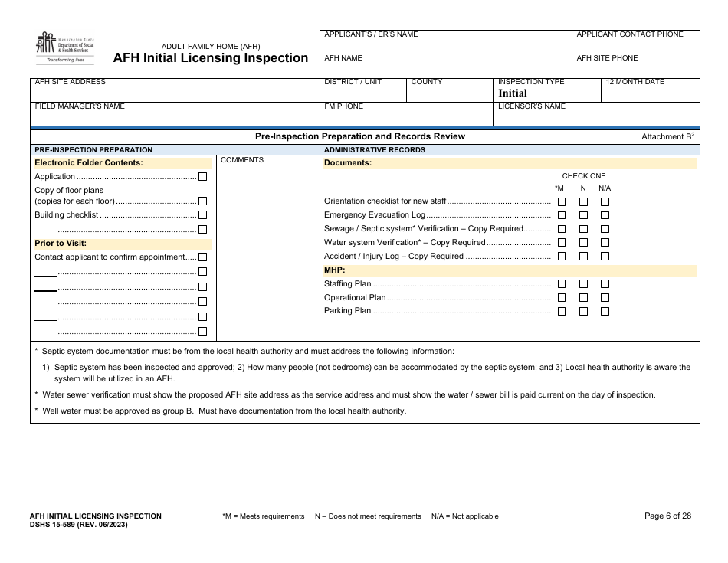Image resolution: width=728 pixels, height=563 pixels.
Task: Mark Operational Plan as N
Action: pyautogui.click(x=583, y=297)
